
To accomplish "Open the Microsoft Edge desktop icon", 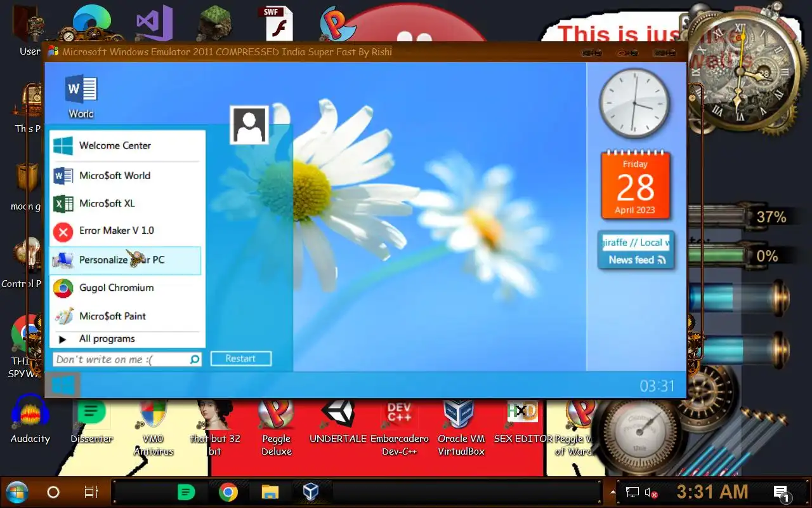I will coord(93,23).
